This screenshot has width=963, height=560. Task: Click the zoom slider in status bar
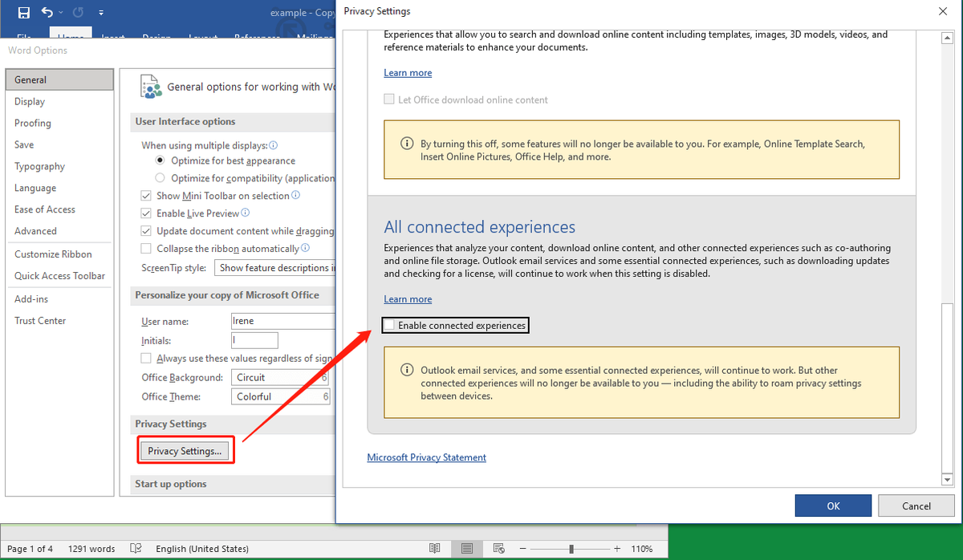coord(571,549)
